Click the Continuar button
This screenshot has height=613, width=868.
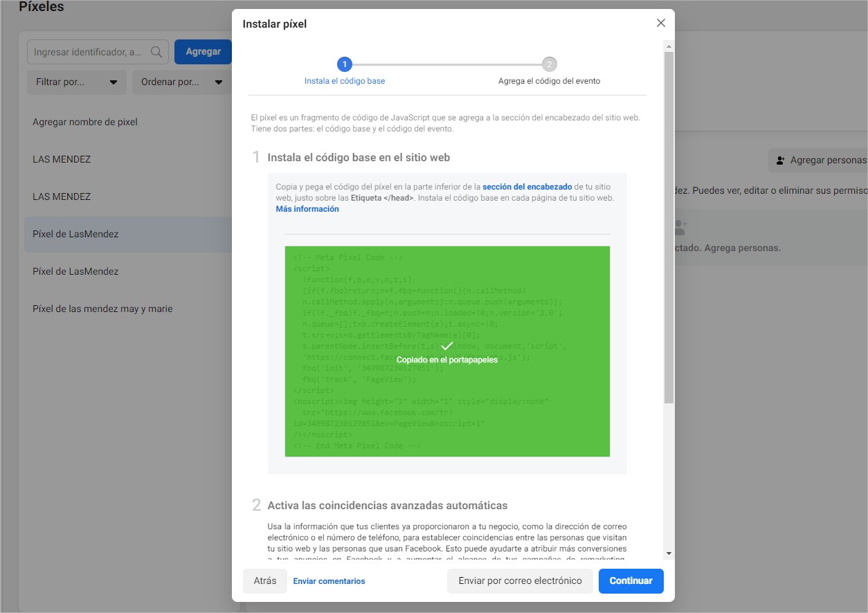631,581
